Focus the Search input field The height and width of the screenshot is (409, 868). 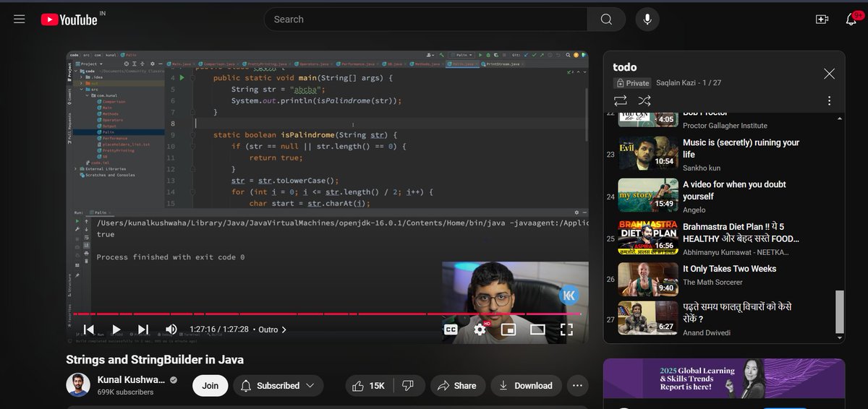(426, 20)
